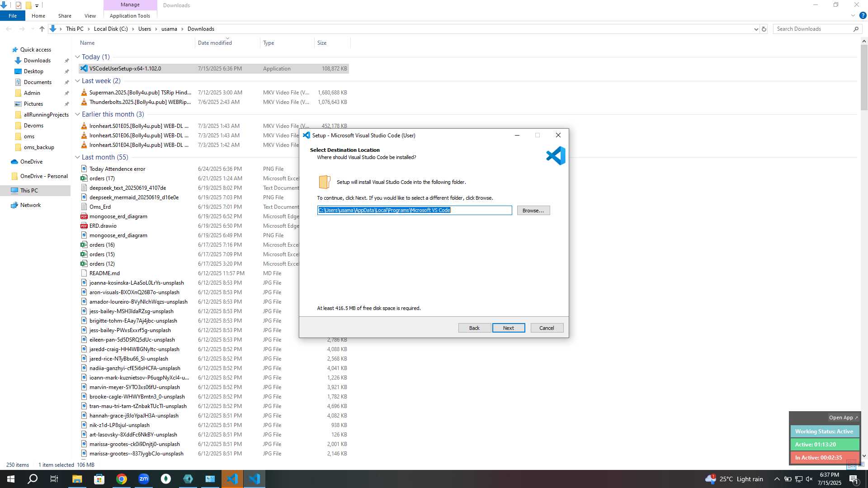Image resolution: width=868 pixels, height=488 pixels.
Task: Open File Explorer taskbar icon
Action: coord(77,479)
